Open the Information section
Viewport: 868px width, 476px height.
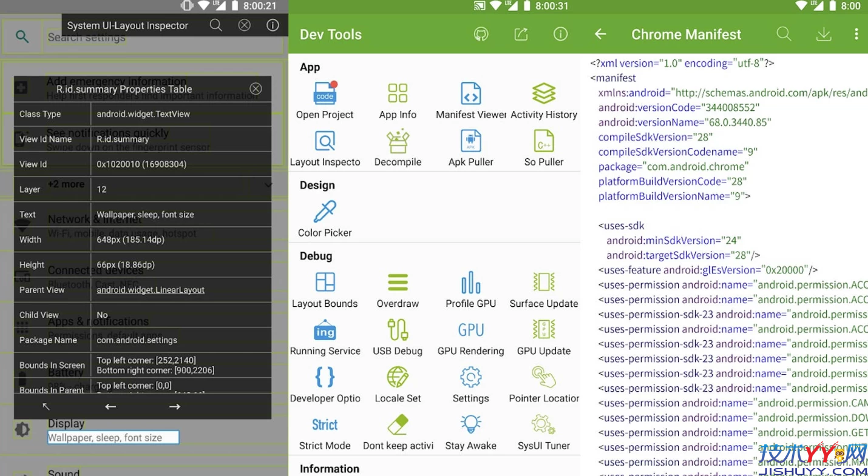click(x=329, y=468)
